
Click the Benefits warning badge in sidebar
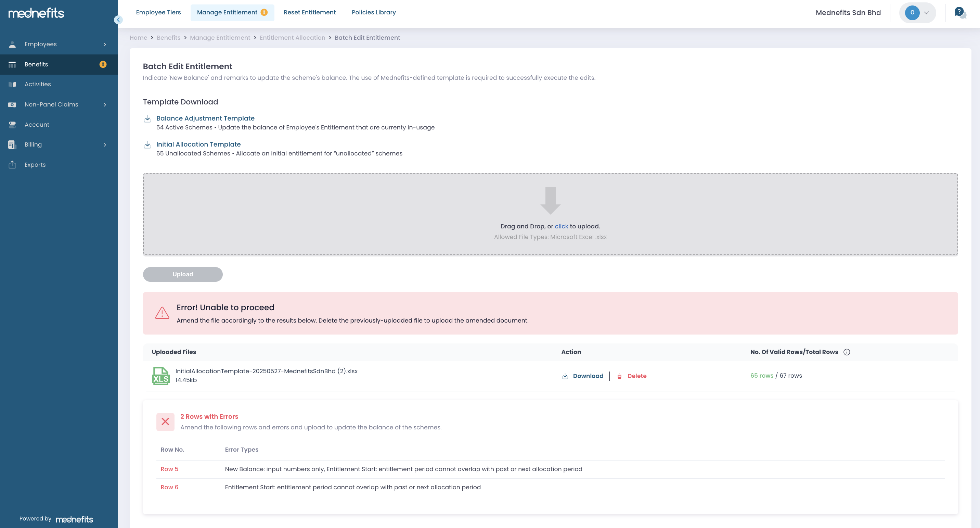[103, 64]
